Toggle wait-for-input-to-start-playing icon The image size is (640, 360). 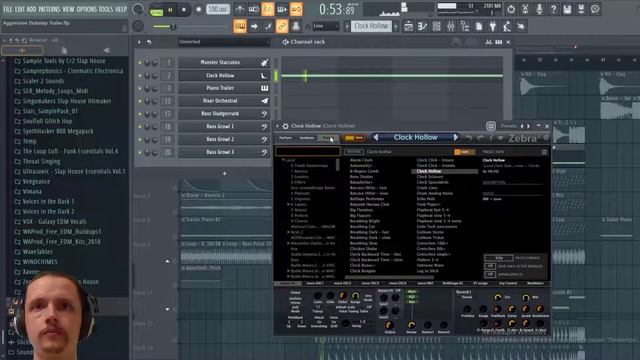(254, 9)
